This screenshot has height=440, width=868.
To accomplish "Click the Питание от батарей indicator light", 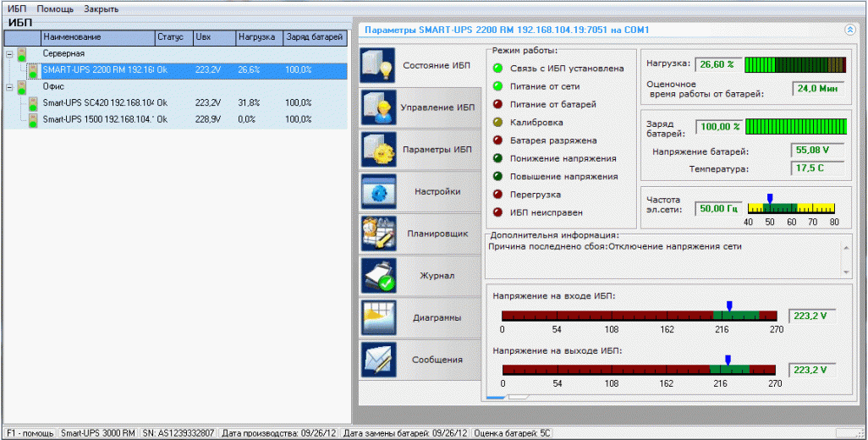I will (498, 104).
